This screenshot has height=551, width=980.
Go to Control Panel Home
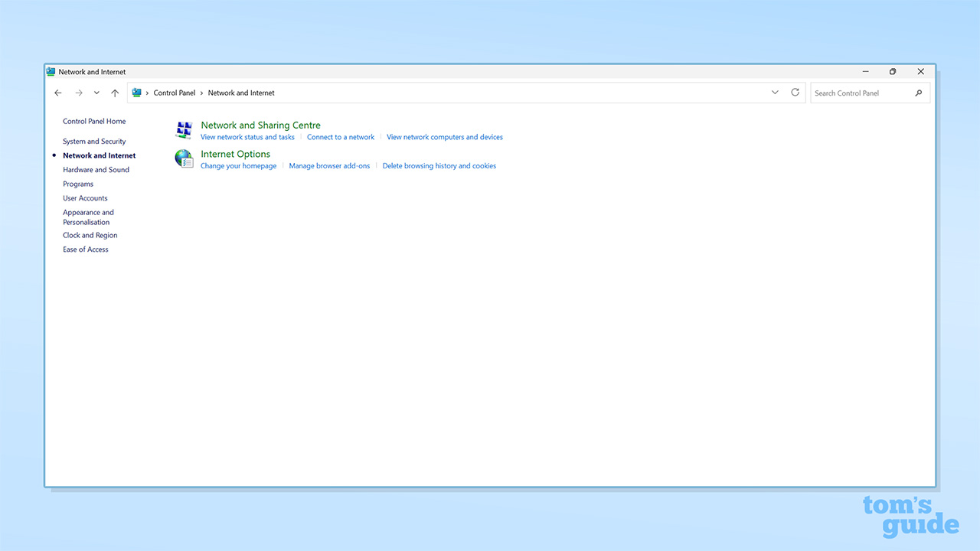point(94,122)
